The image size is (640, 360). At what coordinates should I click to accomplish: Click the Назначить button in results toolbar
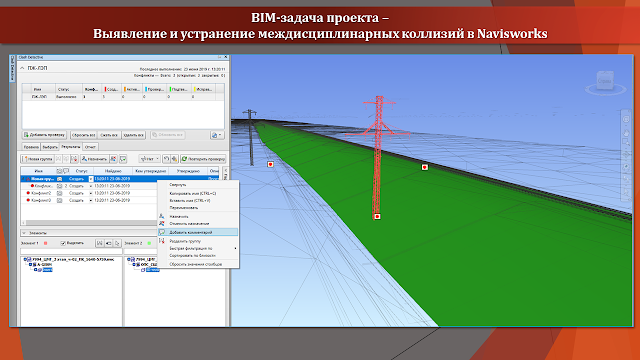[94, 159]
